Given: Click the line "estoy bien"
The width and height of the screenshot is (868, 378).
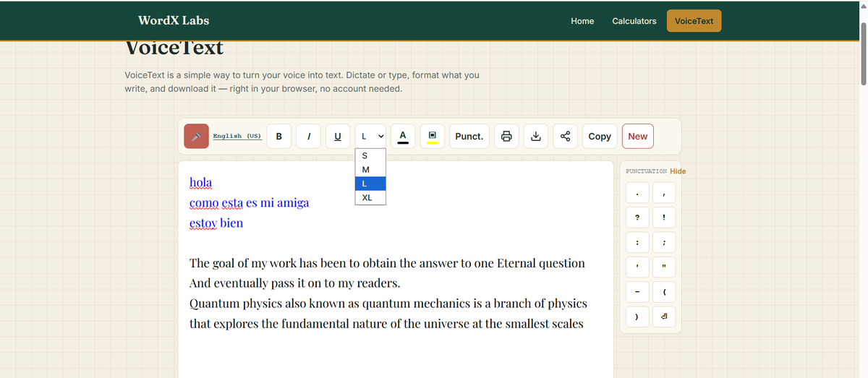Looking at the screenshot, I should (x=216, y=223).
